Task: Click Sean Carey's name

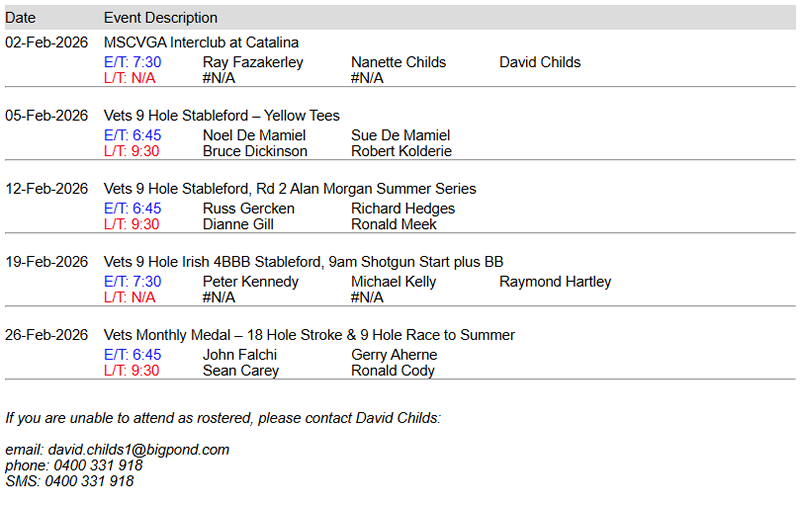Action: pyautogui.click(x=241, y=370)
